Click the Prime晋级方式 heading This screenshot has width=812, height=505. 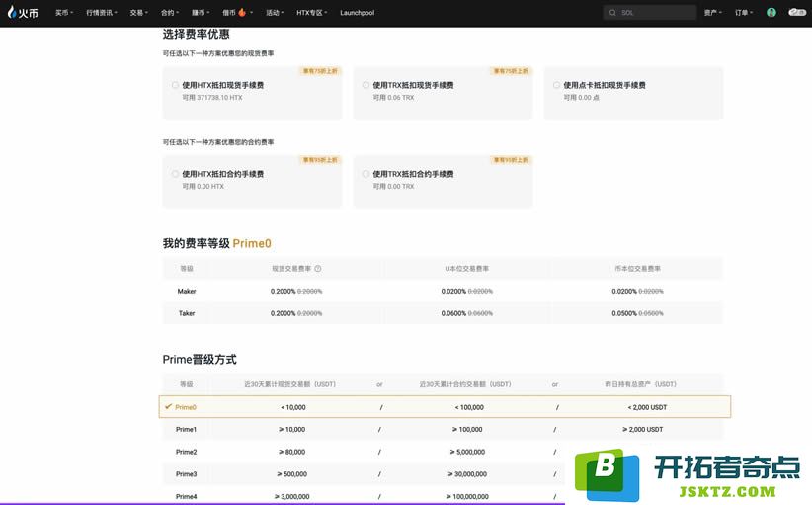(200, 360)
